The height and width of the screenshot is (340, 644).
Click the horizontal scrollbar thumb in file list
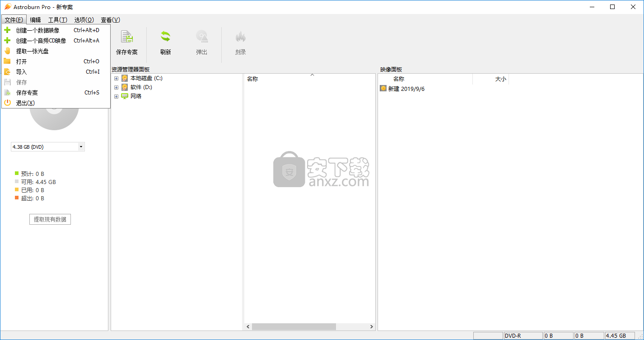(294, 326)
